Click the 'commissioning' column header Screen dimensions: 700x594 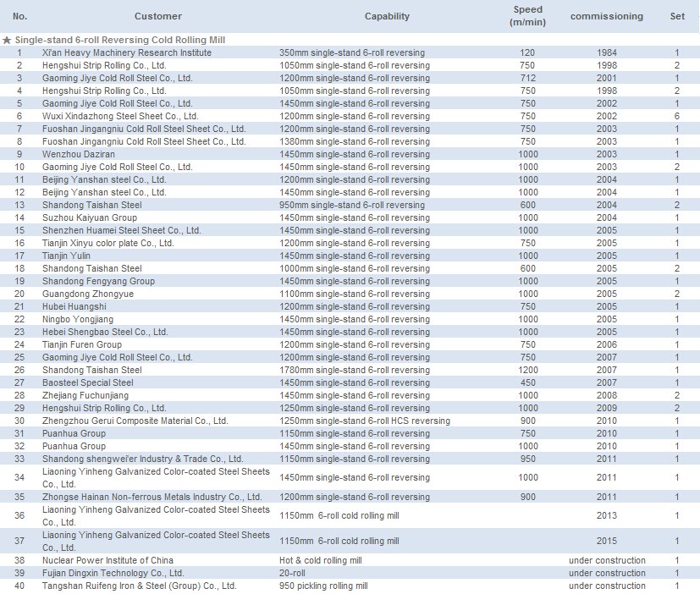pyautogui.click(x=607, y=16)
